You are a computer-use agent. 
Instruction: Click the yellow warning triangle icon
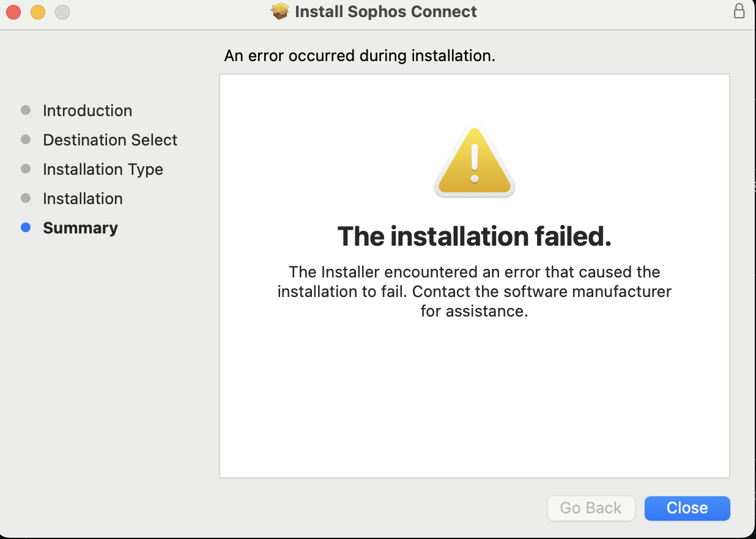click(x=475, y=161)
